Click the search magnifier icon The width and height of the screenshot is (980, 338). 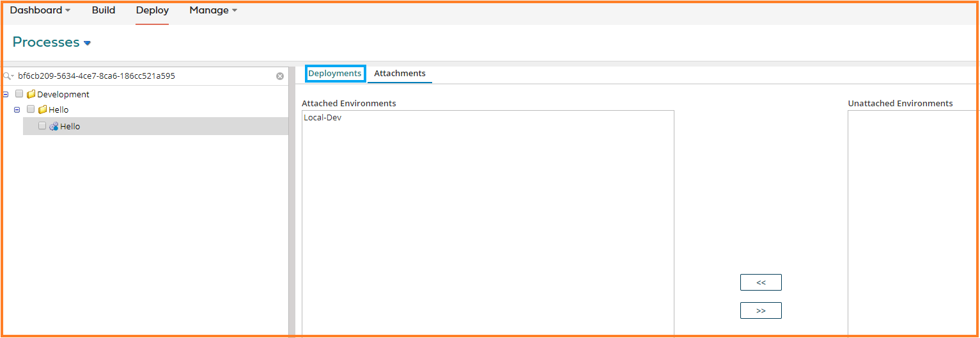tap(8, 76)
